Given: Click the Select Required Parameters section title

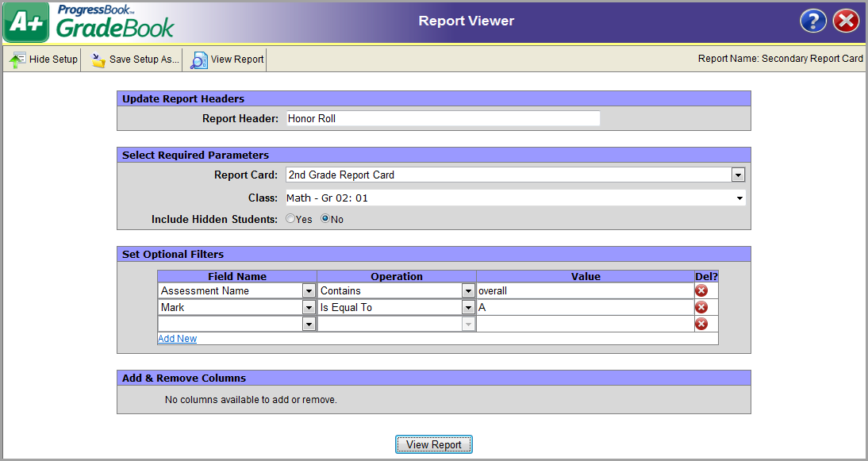Looking at the screenshot, I should click(195, 156).
